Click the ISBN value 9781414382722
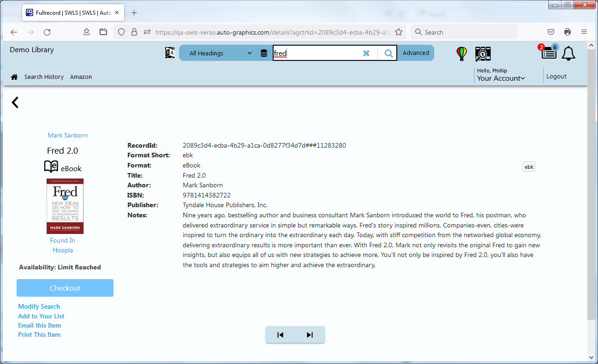The height and width of the screenshot is (364, 598). pos(207,195)
